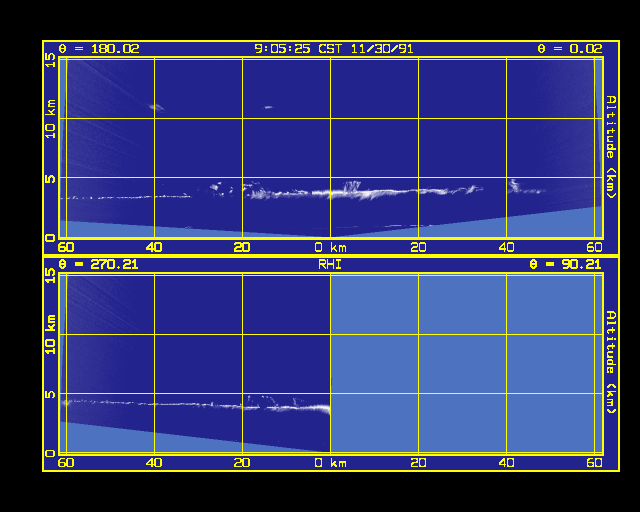640x512 pixels.
Task: Click bottom panel's 60 label on 90.21 side
Action: point(595,463)
